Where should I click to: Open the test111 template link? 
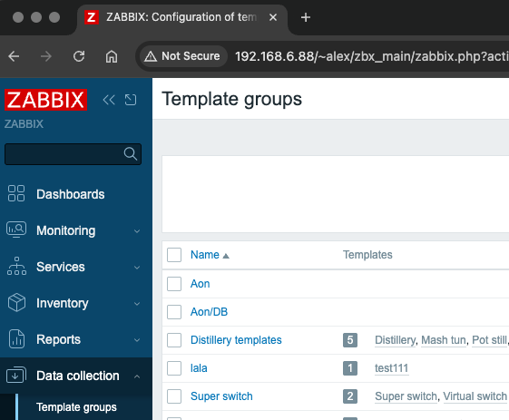(x=391, y=368)
